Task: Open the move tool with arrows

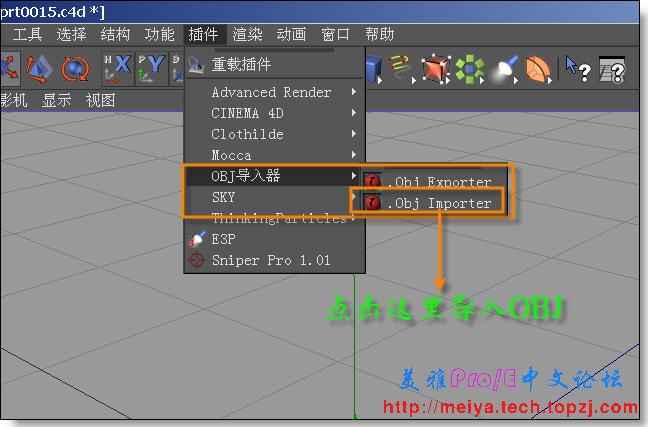Action: (x=10, y=68)
